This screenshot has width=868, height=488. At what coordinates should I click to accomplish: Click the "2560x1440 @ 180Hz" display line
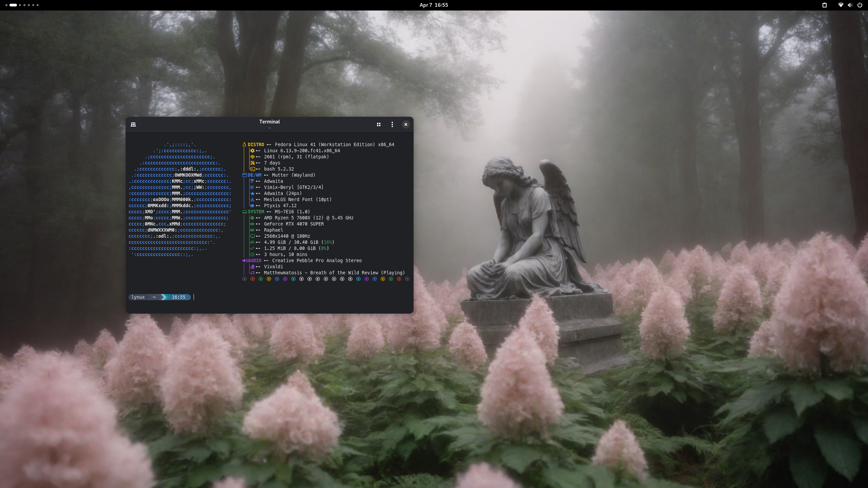pyautogui.click(x=287, y=236)
